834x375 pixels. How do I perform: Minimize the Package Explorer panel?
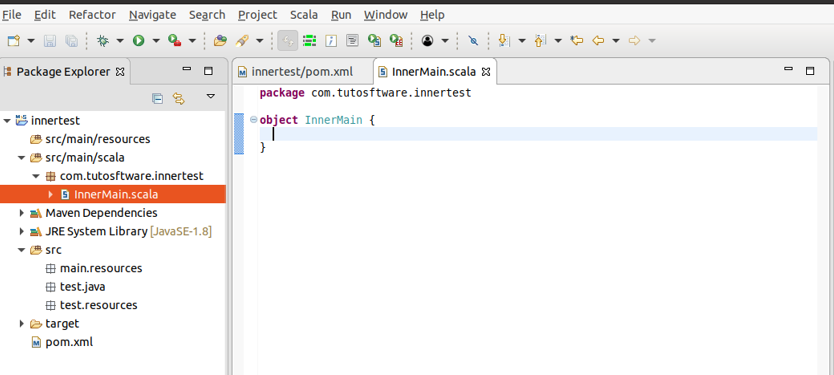point(187,69)
